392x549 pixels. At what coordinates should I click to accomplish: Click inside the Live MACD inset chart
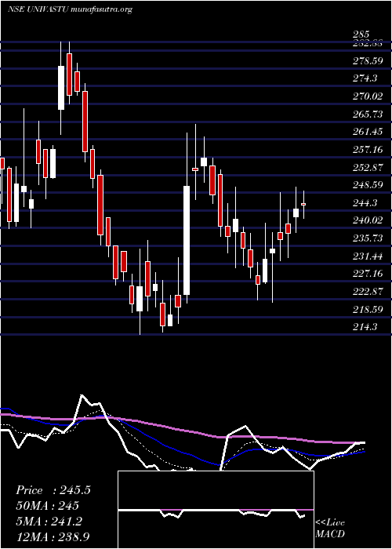(216, 510)
